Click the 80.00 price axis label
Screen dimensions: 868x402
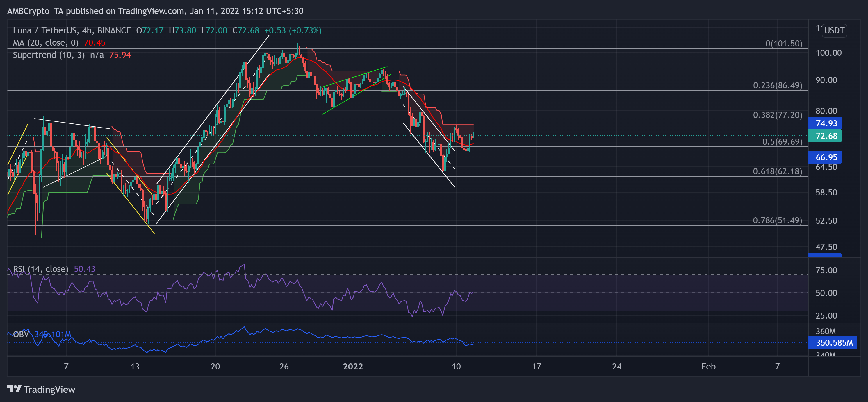826,111
